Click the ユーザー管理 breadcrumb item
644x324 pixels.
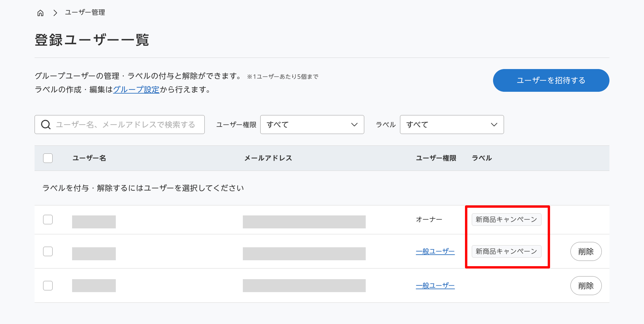tap(85, 12)
